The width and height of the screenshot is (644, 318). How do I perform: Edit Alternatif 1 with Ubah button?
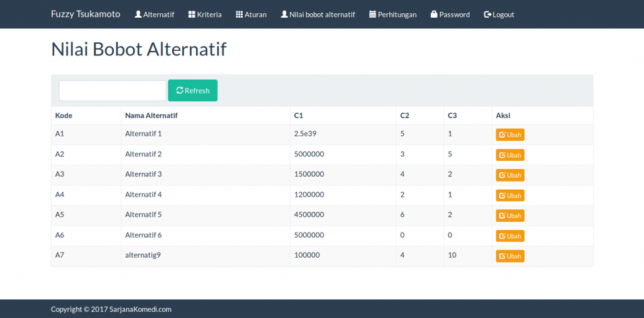click(x=510, y=134)
